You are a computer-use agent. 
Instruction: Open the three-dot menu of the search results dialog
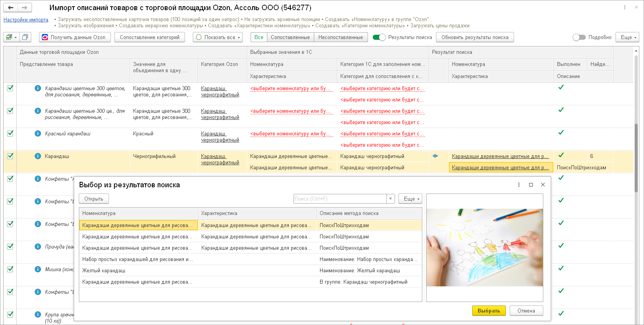(x=519, y=185)
